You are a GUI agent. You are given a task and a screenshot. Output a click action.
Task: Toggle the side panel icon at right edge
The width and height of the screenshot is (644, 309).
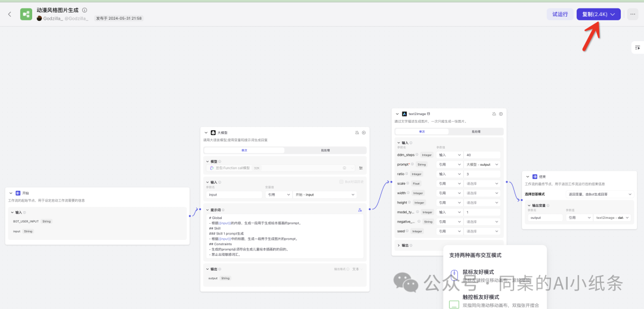[637, 47]
